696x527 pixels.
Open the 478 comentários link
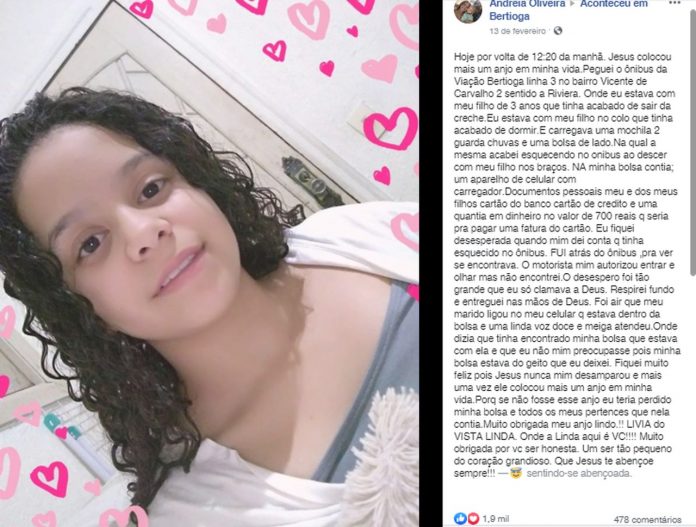tap(648, 519)
